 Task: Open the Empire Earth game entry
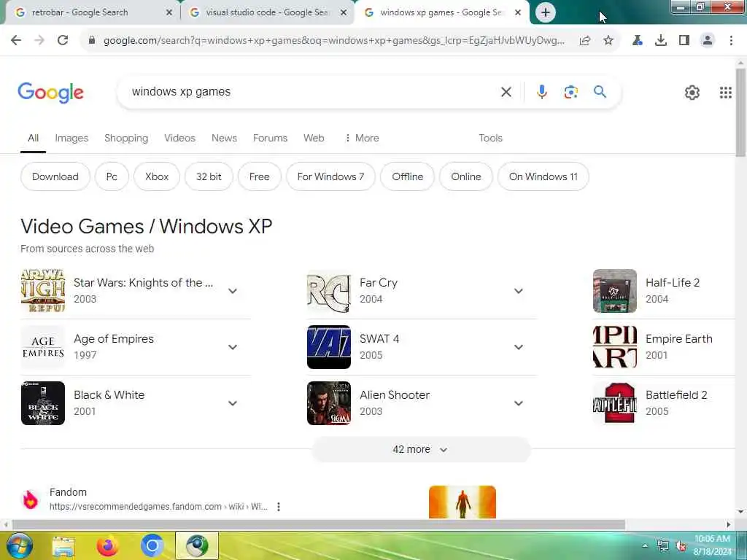point(664,347)
